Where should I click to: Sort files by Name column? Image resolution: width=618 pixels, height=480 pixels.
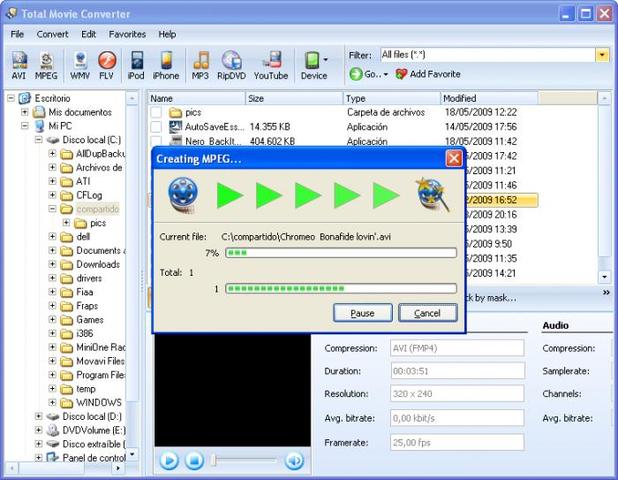pos(197,98)
